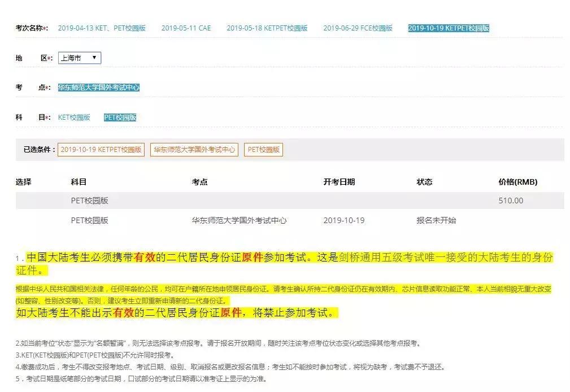View the 2019-06-29 FCE校园版 session
Screen dimensions: 570x392
point(356,27)
